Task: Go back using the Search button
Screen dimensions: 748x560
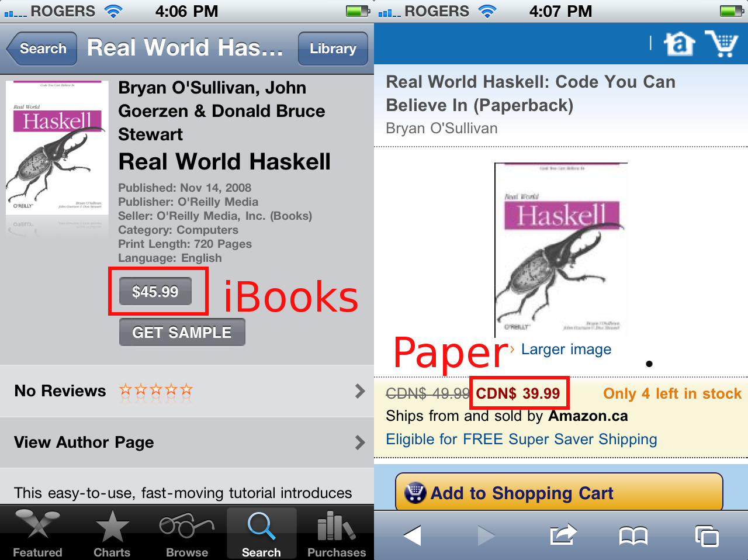Action: 42,49
